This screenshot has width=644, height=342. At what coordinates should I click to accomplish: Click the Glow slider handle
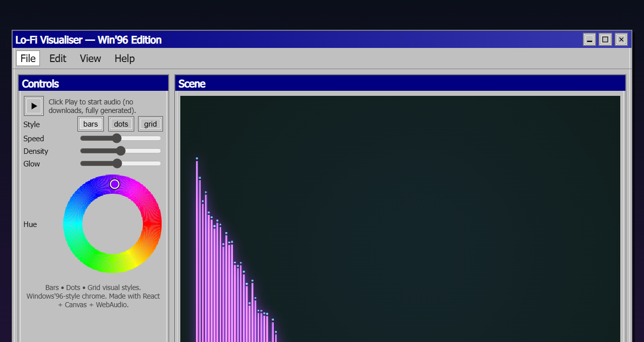tap(117, 163)
